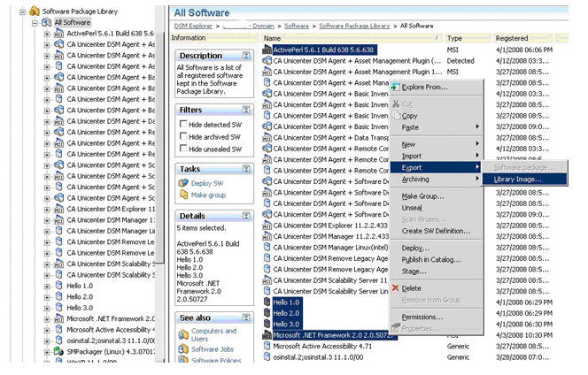Toggle the Hide archived SW checkbox
The height and width of the screenshot is (375, 588).
tap(182, 137)
